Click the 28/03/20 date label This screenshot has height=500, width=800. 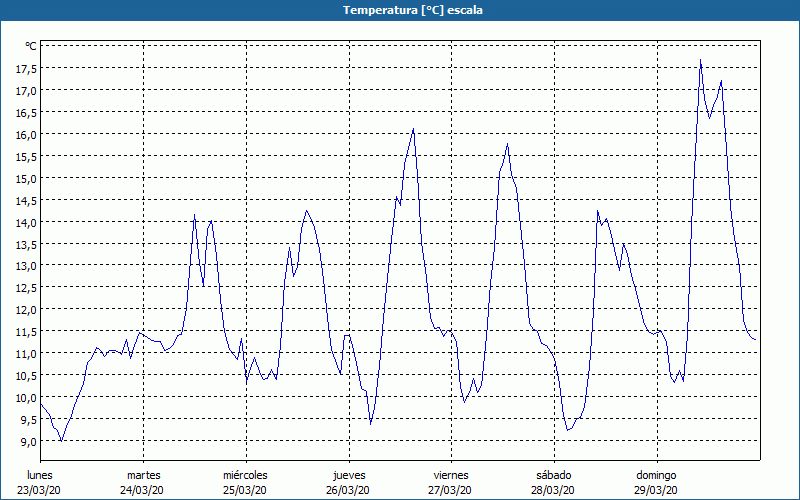point(553,490)
